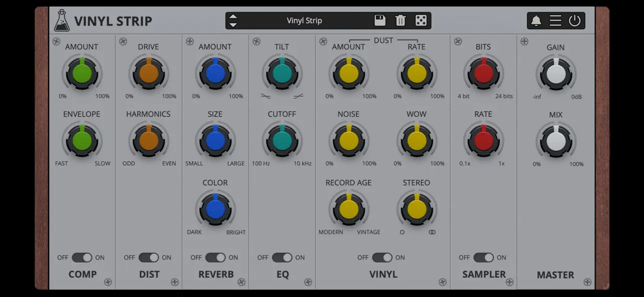This screenshot has height=297, width=644.
Task: Select the EQ section label
Action: pyautogui.click(x=281, y=274)
